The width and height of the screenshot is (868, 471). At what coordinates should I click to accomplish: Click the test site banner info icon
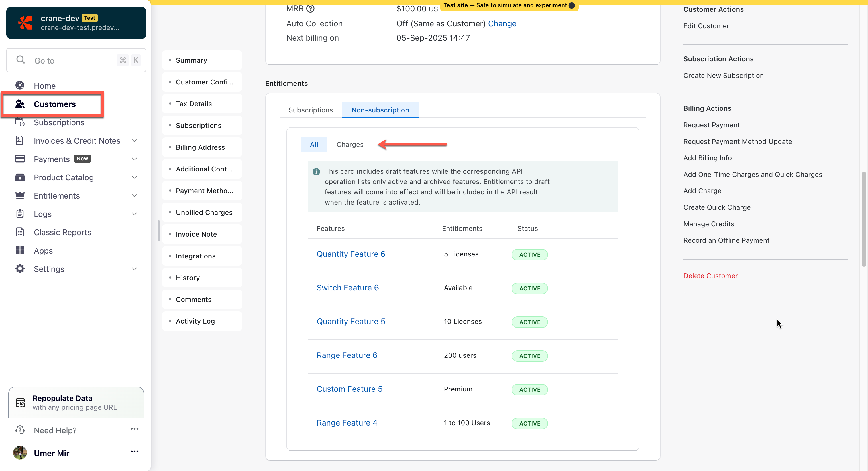coord(572,5)
